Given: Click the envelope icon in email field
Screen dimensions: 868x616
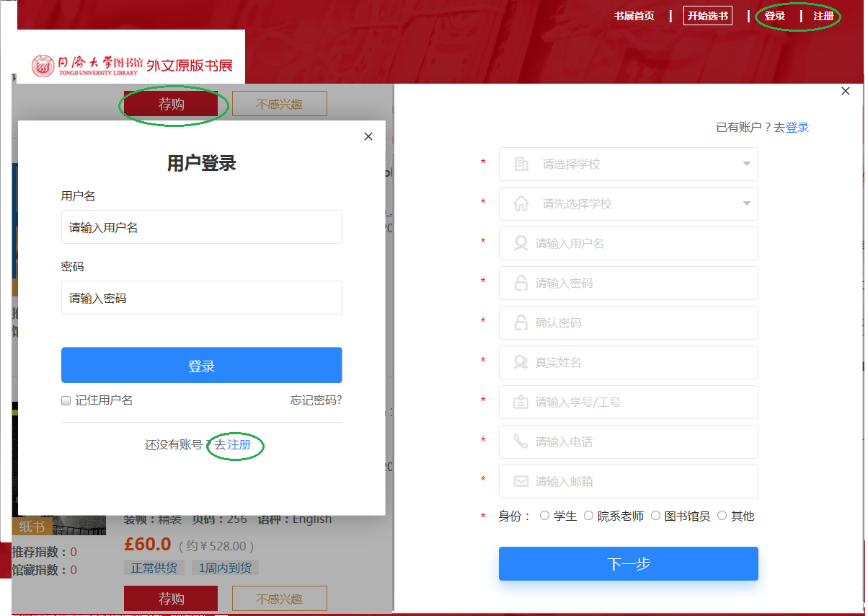Looking at the screenshot, I should (521, 481).
